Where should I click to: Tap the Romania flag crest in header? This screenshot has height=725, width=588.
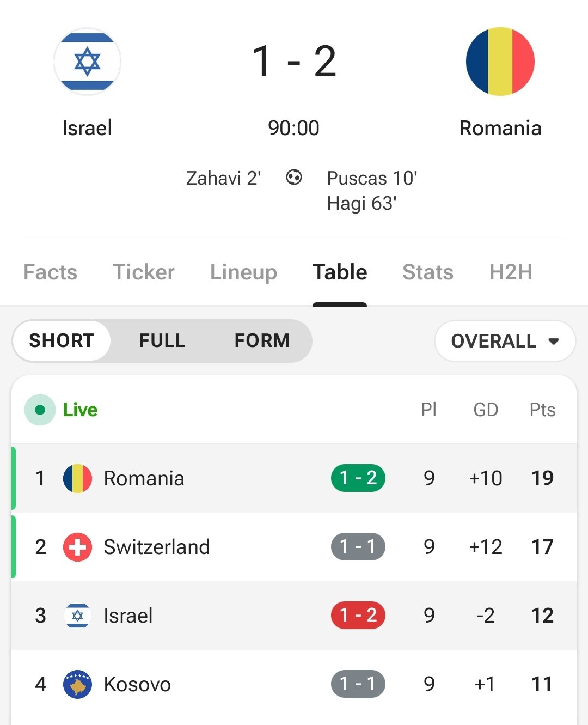point(500,62)
